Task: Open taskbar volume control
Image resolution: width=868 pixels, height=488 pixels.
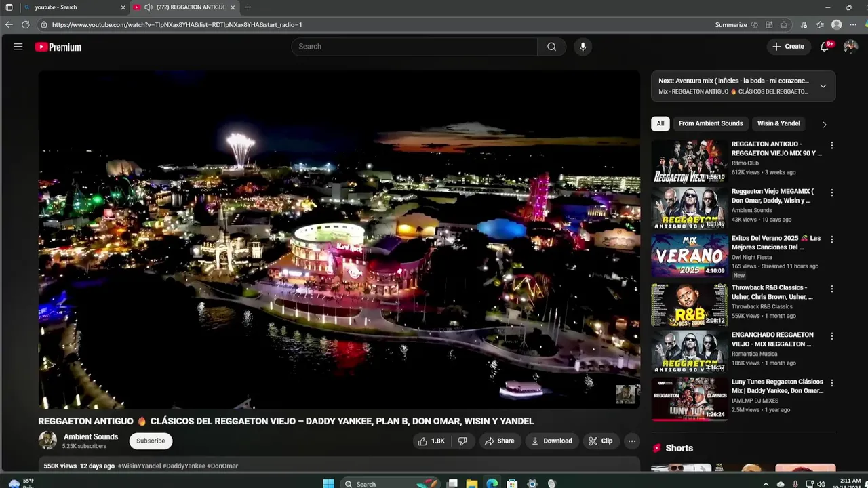Action: coord(821,484)
